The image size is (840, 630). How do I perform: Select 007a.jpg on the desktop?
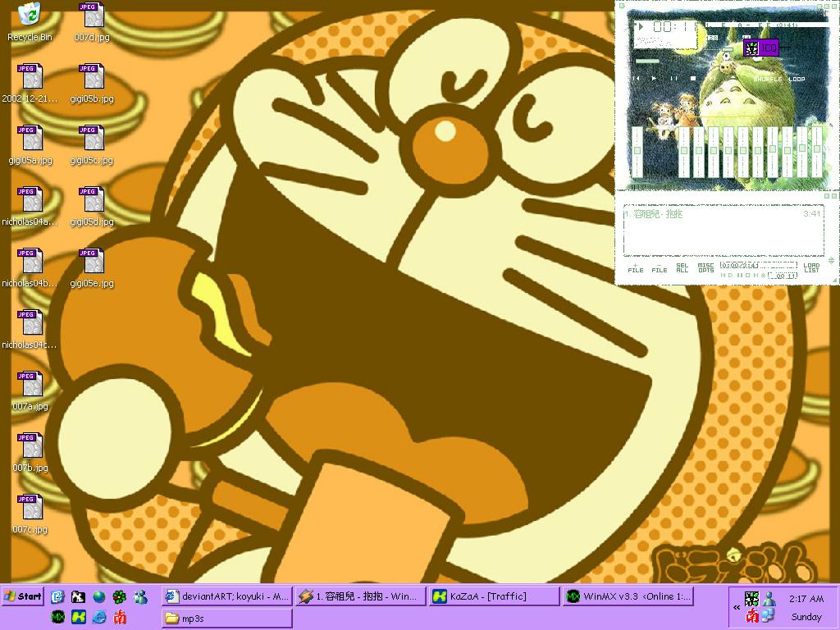pyautogui.click(x=30, y=391)
